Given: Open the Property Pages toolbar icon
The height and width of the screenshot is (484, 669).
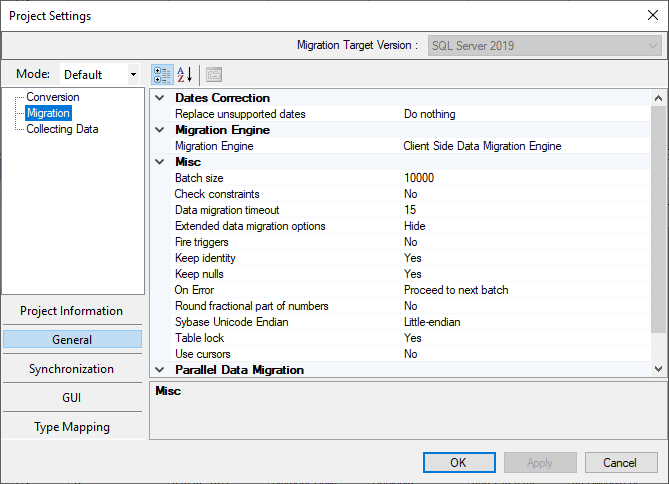Looking at the screenshot, I should 214,75.
